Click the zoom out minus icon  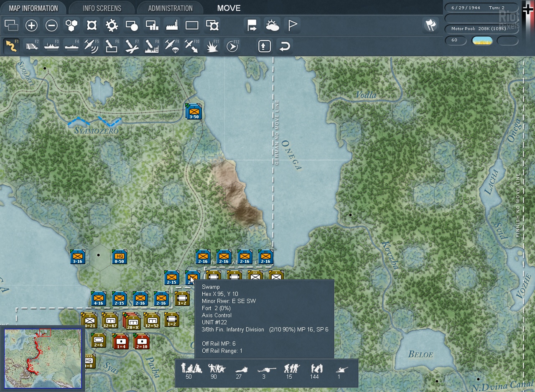(x=51, y=25)
